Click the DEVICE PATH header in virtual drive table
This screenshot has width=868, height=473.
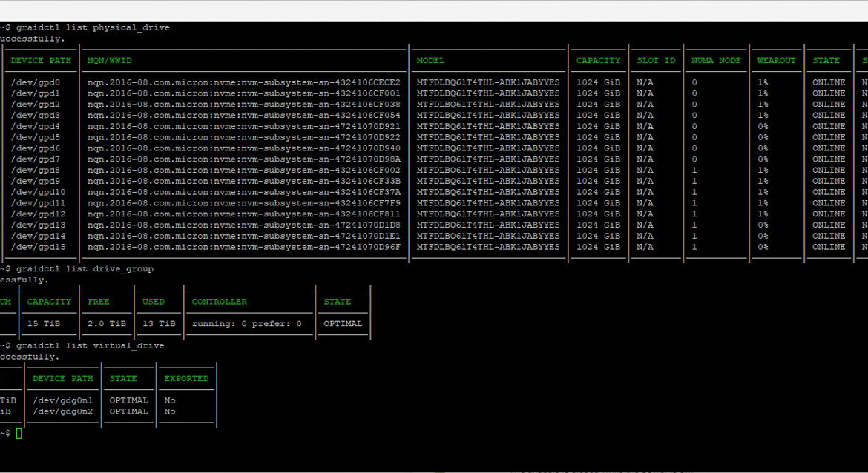(62, 378)
